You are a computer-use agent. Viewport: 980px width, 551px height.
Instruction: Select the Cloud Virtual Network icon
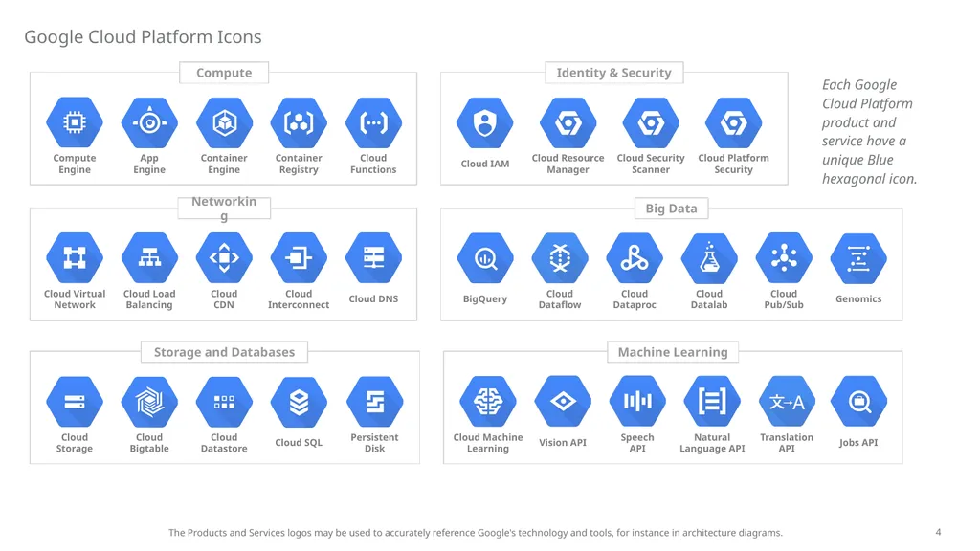75,258
